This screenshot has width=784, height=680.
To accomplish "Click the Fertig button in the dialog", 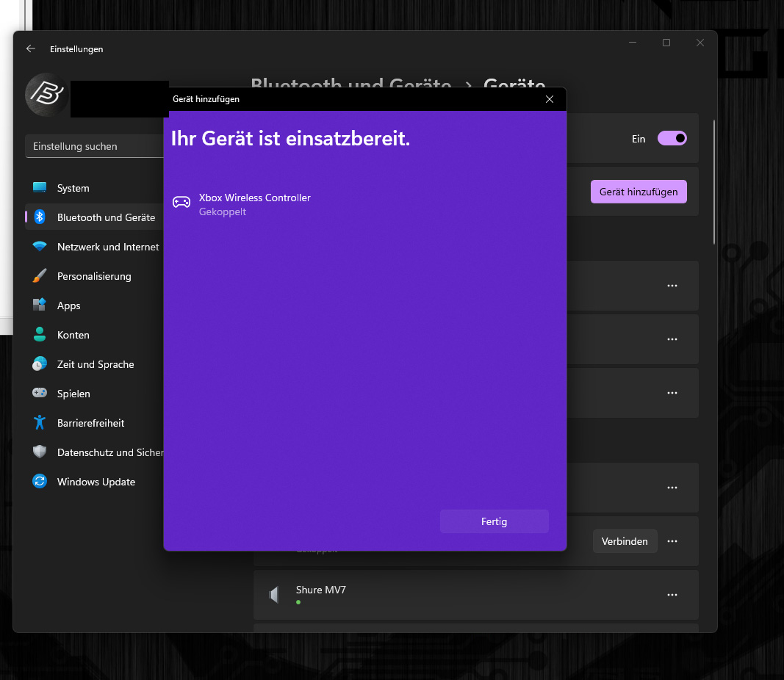I will pyautogui.click(x=494, y=521).
